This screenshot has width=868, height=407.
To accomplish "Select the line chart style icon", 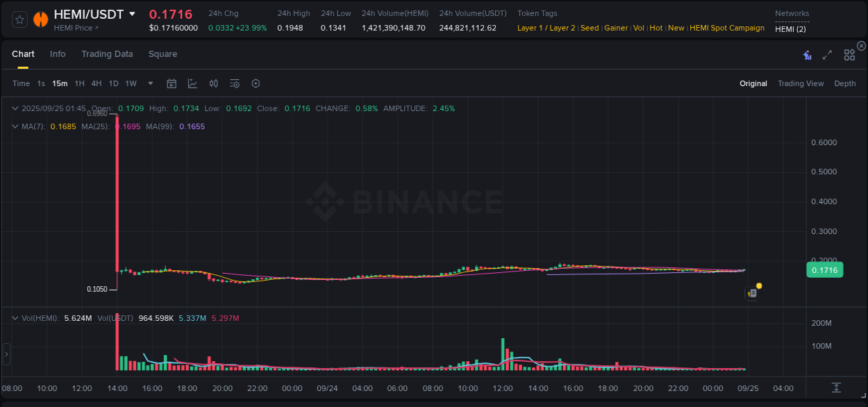I will (191, 83).
